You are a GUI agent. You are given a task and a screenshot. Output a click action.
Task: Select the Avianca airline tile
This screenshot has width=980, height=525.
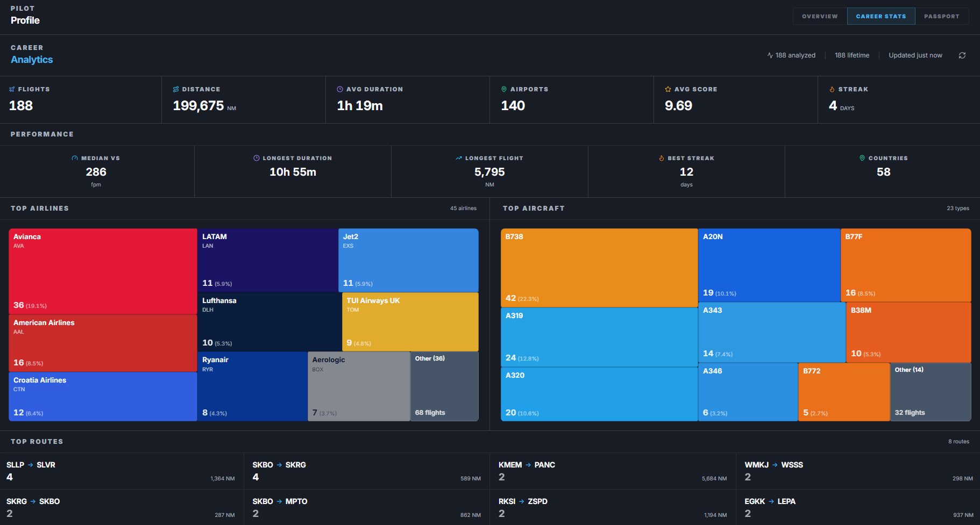point(103,271)
